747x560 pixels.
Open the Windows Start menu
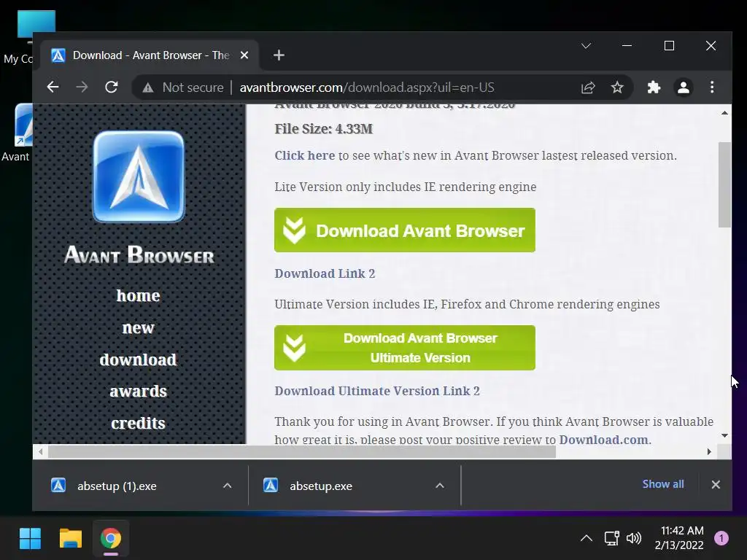pos(30,539)
